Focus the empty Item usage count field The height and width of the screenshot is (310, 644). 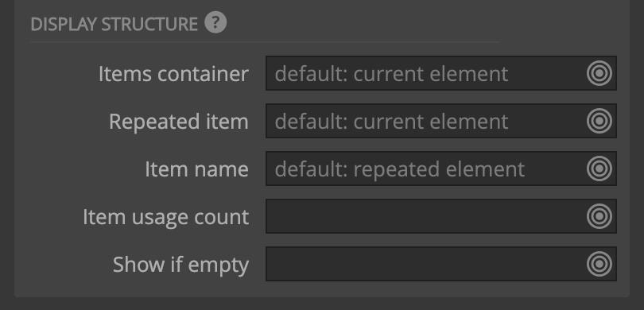click(441, 216)
